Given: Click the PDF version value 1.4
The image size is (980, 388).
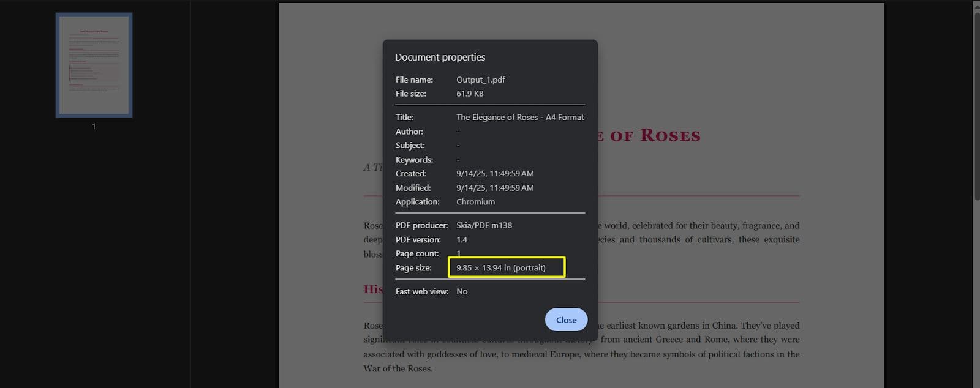Looking at the screenshot, I should coord(462,240).
